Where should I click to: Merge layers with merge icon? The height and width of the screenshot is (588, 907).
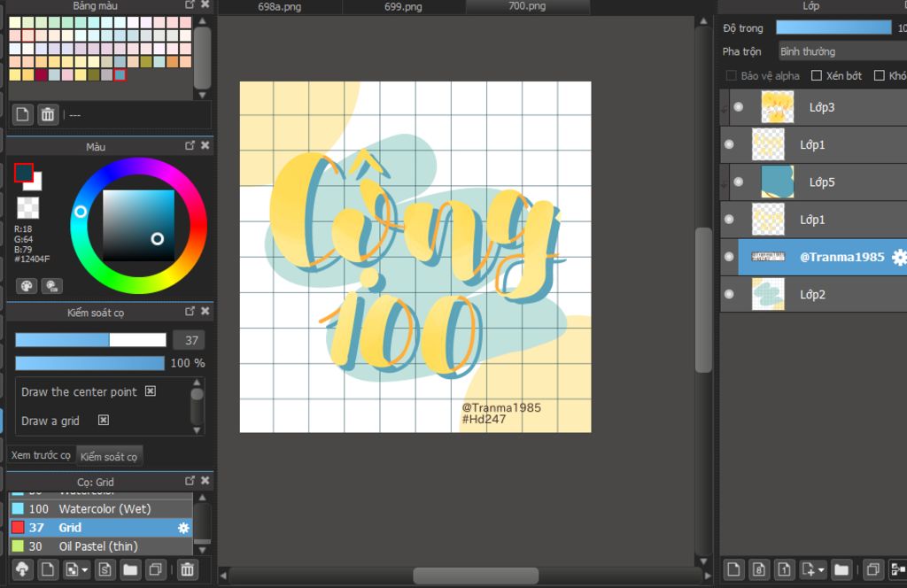point(898,569)
